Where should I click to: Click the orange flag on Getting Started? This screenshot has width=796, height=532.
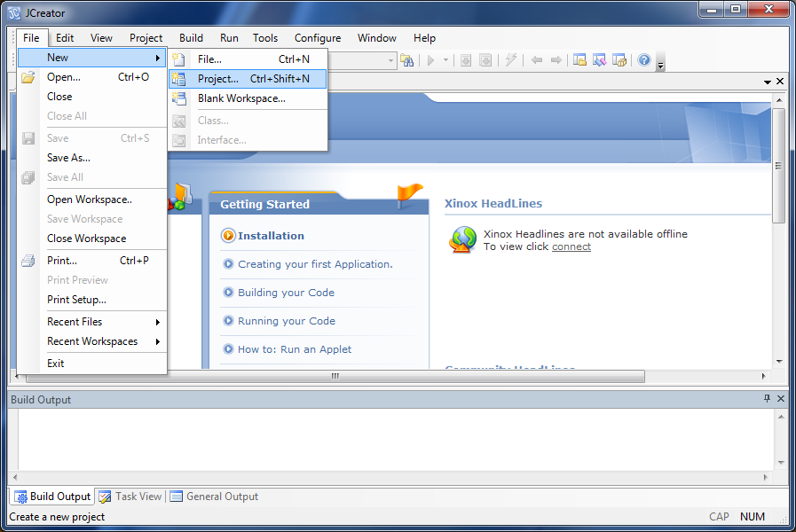point(409,194)
